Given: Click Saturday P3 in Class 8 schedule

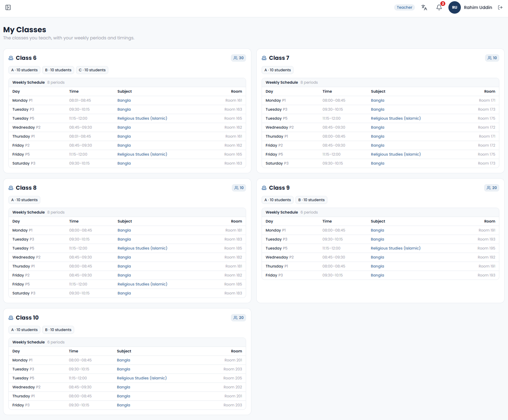Looking at the screenshot, I should tap(24, 293).
